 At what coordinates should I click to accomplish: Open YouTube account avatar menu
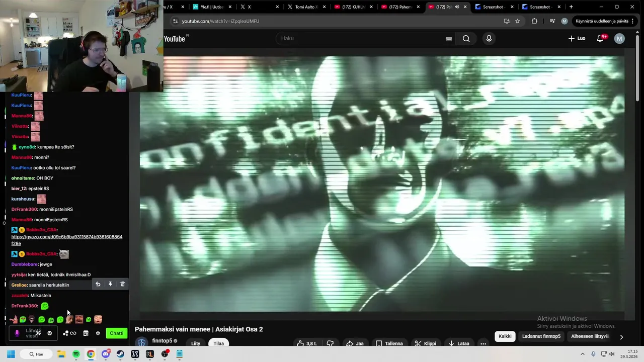pyautogui.click(x=619, y=39)
